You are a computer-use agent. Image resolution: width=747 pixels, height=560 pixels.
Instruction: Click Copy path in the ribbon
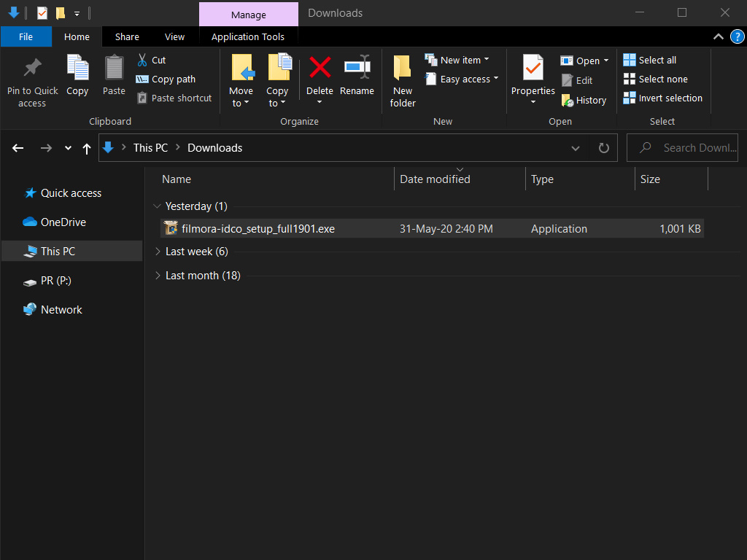166,79
